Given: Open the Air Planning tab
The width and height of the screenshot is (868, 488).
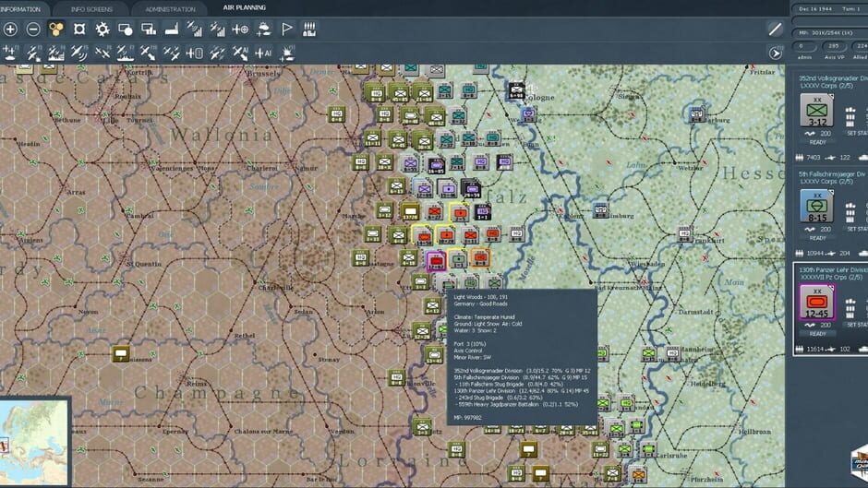Looking at the screenshot, I should pyautogui.click(x=244, y=7).
